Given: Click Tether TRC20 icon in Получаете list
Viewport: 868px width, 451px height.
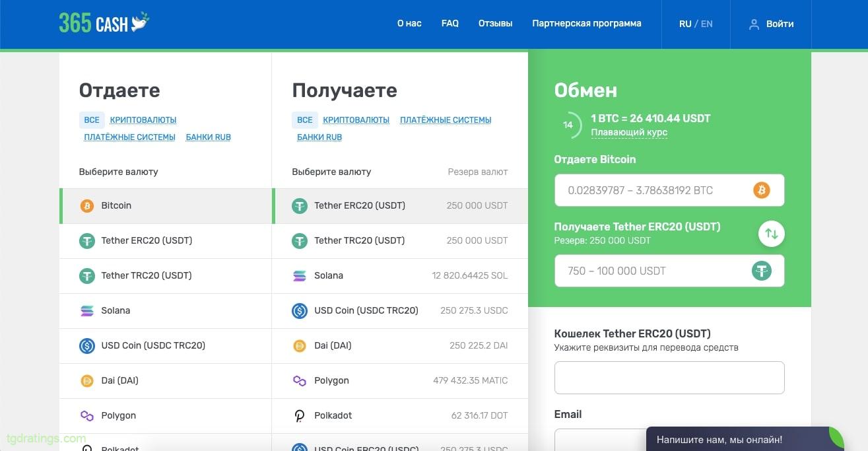Looking at the screenshot, I should (300, 241).
